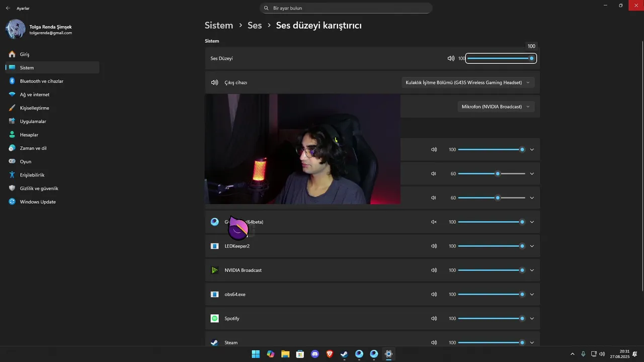Unmute the (64beta) app speaker icon
The width and height of the screenshot is (644, 362).
[434, 222]
